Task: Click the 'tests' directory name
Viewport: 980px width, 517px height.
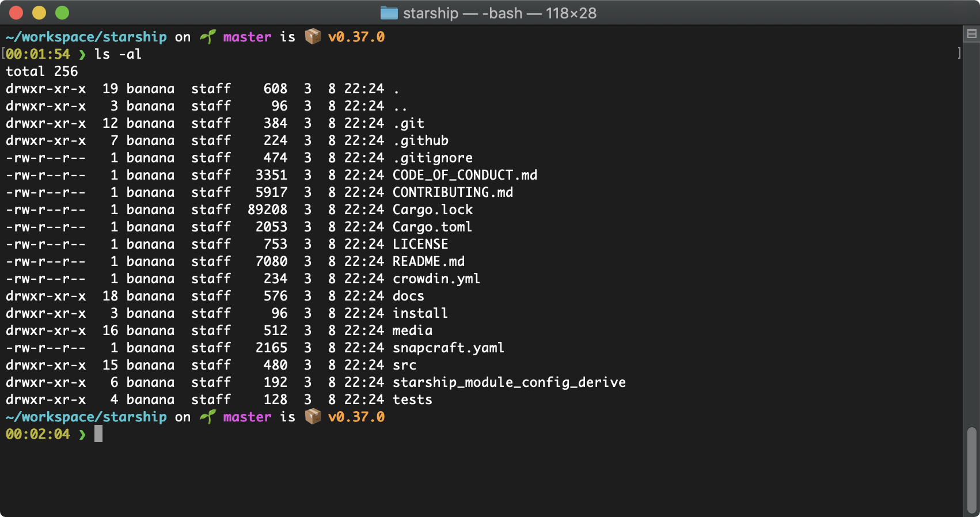Action: click(412, 400)
